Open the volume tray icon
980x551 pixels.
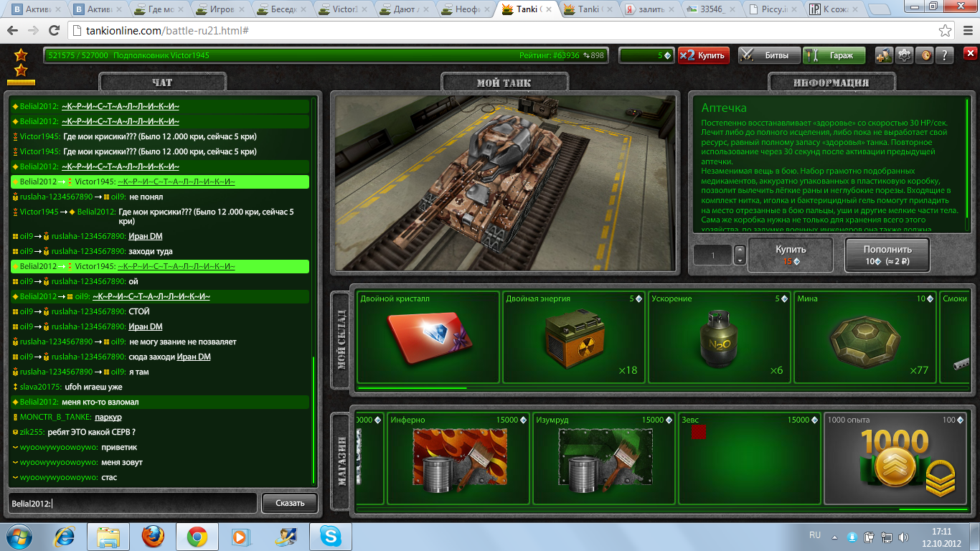(x=902, y=537)
